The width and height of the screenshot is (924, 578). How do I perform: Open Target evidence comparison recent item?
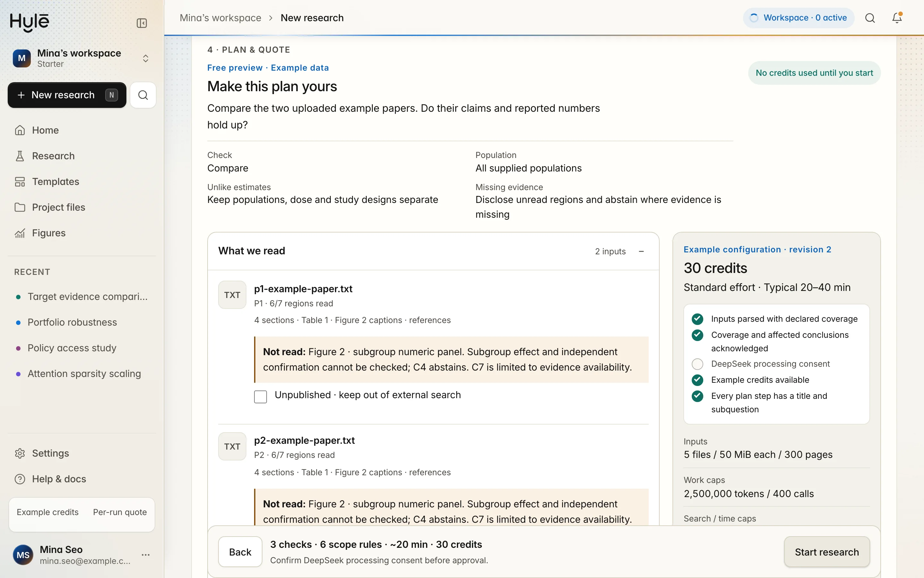(82, 297)
